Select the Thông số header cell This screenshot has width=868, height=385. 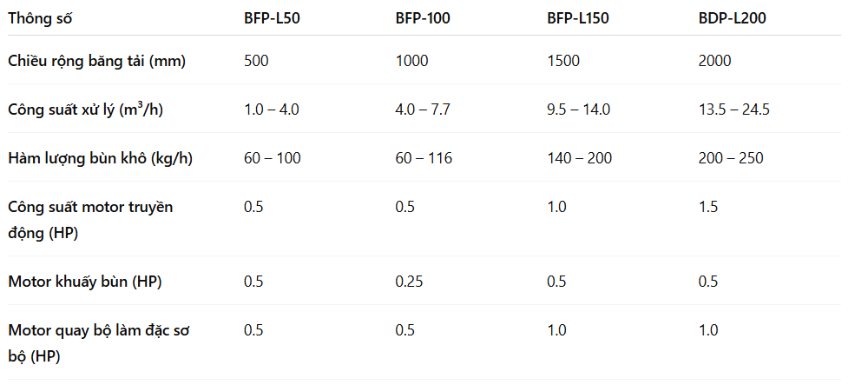(x=40, y=18)
